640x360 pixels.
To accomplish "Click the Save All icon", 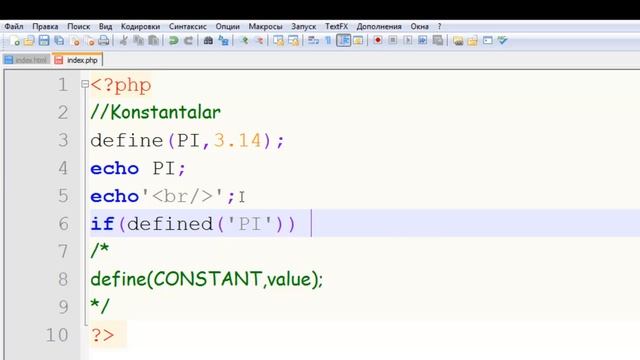I will click(59, 40).
